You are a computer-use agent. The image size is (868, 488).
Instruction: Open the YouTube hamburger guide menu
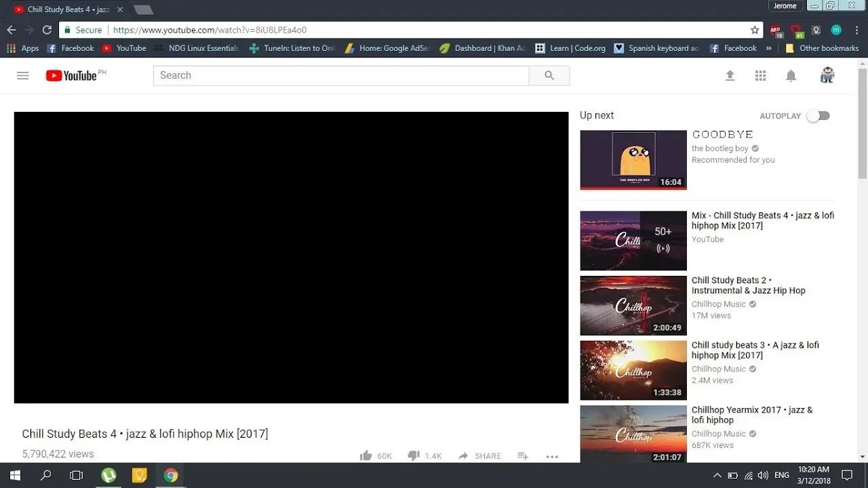click(23, 75)
